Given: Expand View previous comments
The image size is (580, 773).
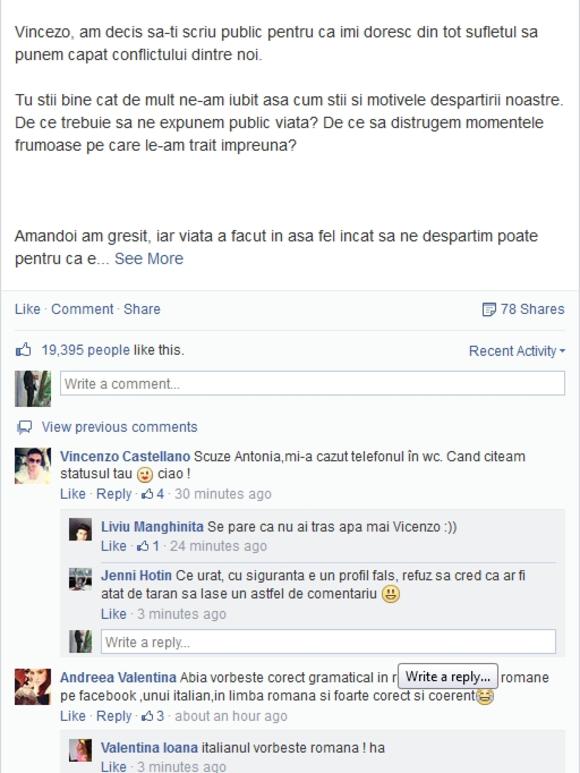Looking at the screenshot, I should point(119,427).
